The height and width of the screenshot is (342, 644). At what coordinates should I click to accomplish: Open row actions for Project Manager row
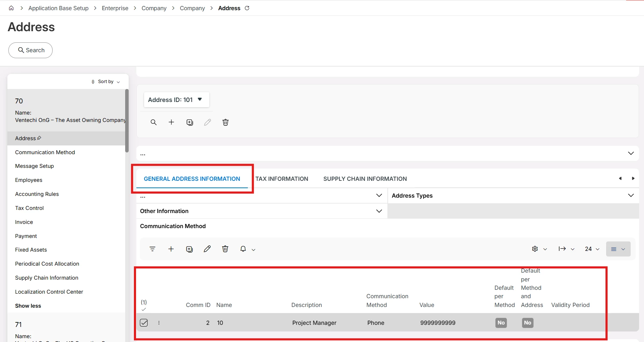click(x=159, y=323)
